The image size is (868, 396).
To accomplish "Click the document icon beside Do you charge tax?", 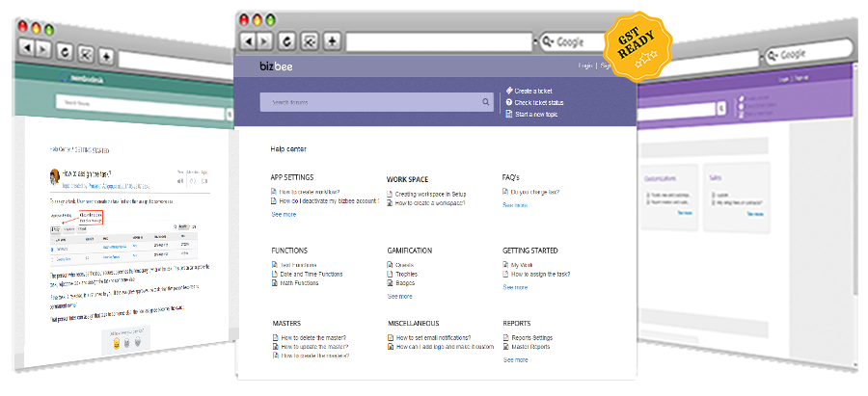I will 505,192.
